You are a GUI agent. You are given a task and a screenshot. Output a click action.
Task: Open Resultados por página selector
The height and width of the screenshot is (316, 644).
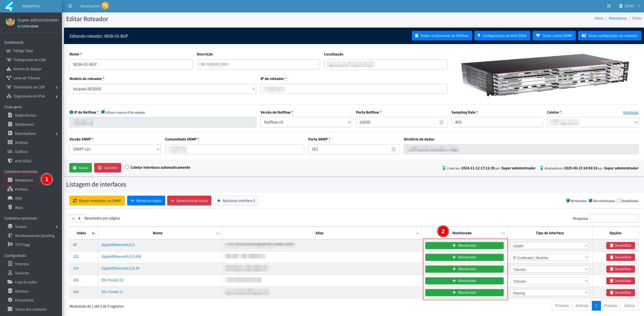(x=76, y=219)
